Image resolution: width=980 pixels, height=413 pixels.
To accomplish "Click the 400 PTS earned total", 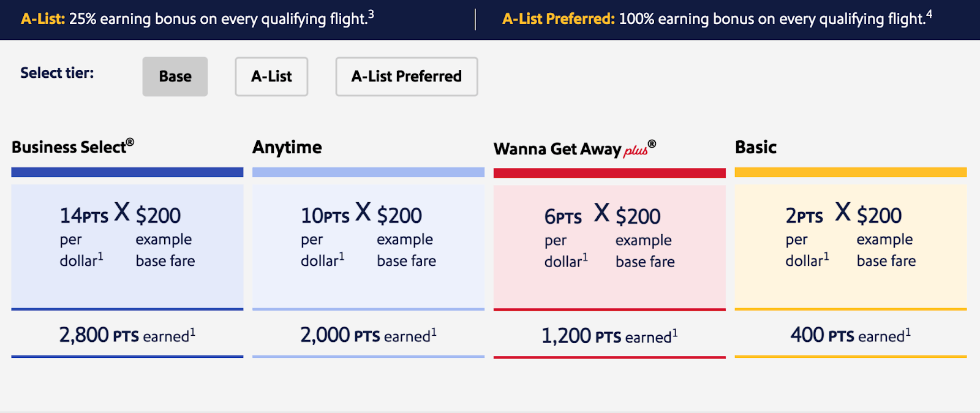I will pyautogui.click(x=851, y=335).
